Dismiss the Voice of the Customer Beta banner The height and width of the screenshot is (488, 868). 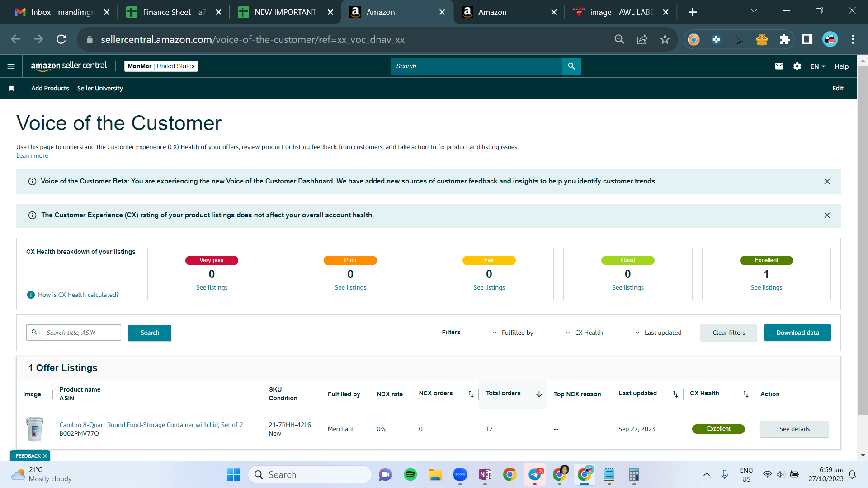(x=827, y=182)
